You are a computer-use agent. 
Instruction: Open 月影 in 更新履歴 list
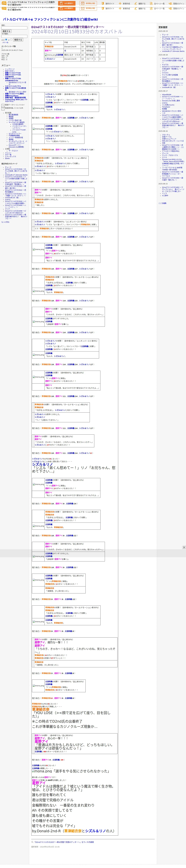164,143
